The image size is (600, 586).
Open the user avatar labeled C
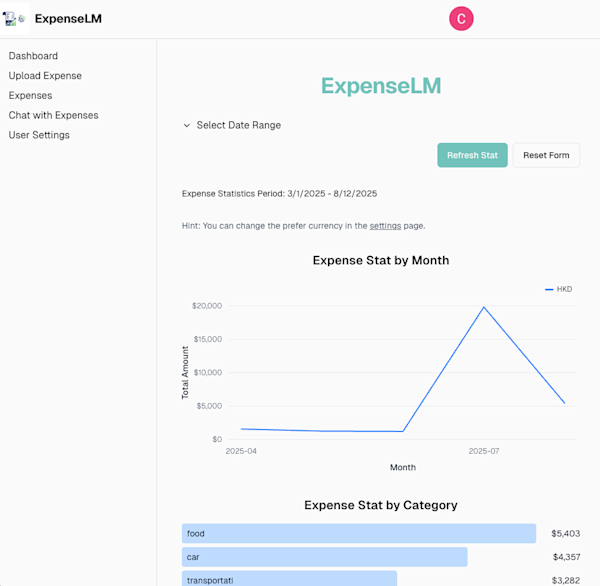(x=461, y=18)
